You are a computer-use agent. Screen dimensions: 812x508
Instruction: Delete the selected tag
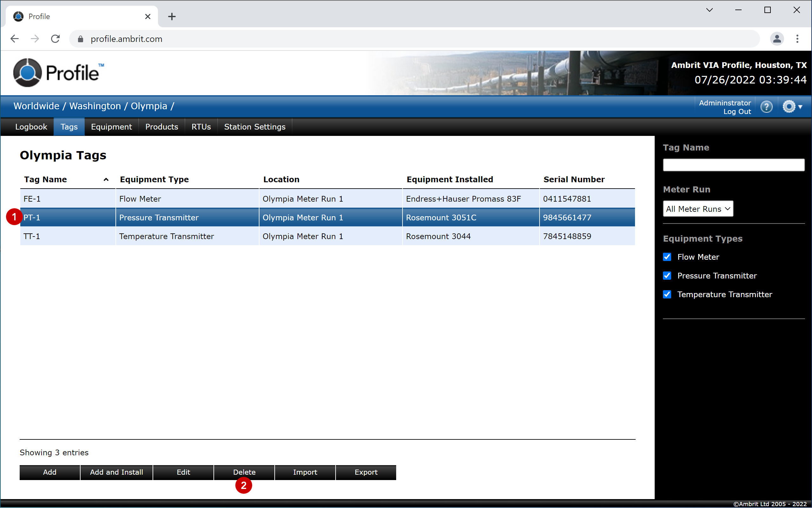pyautogui.click(x=244, y=472)
